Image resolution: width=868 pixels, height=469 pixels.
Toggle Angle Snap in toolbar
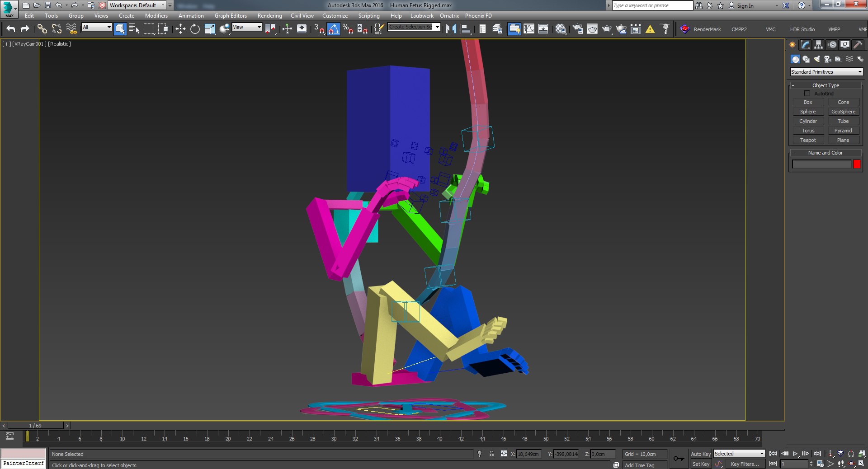tap(333, 29)
